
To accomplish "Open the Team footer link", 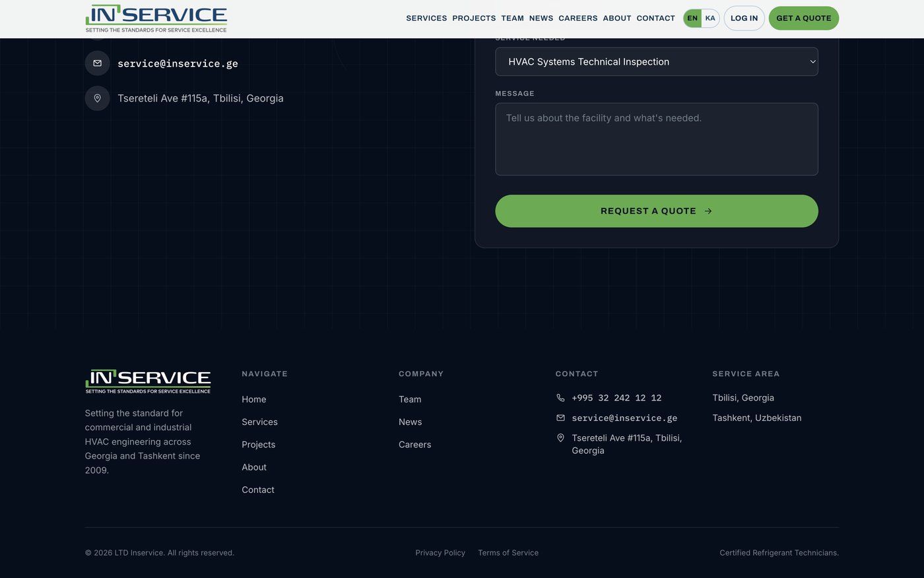I will 410,399.
